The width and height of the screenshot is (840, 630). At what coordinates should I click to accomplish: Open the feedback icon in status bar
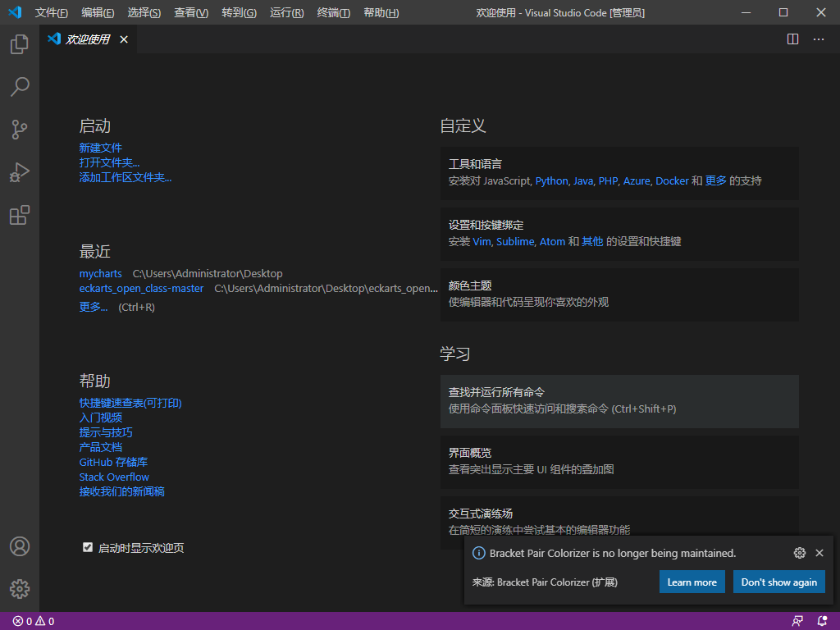[797, 622]
